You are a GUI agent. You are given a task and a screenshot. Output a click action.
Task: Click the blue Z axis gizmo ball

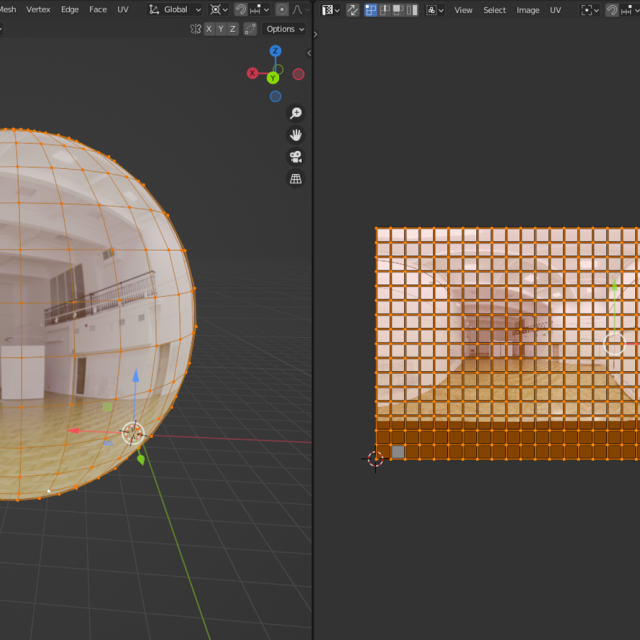click(275, 51)
